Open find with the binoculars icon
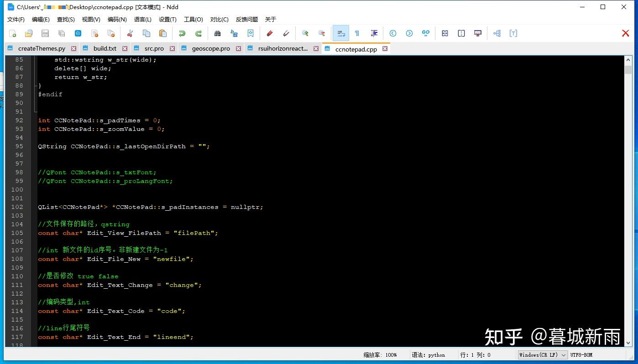638x364 pixels. (218, 33)
